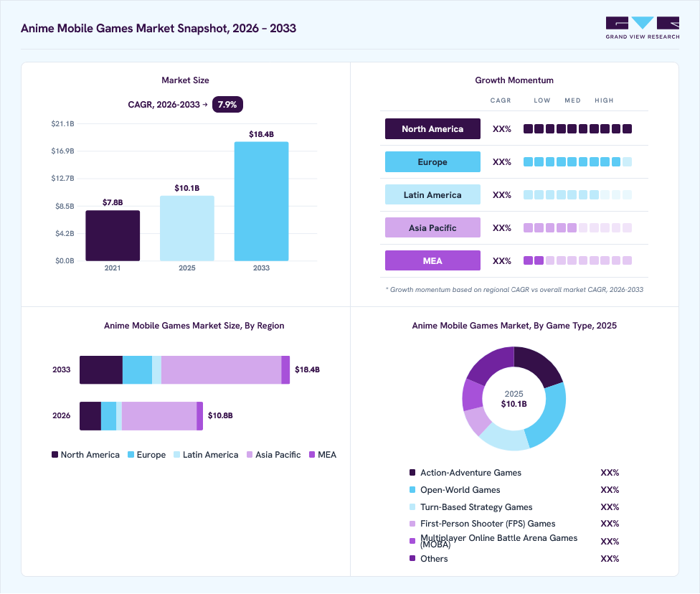Click the Grand View Research logo
This screenshot has width=700, height=594.
[643, 28]
